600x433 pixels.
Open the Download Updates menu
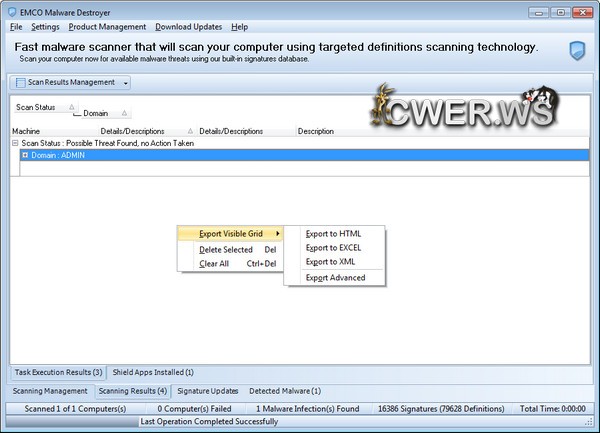[189, 26]
